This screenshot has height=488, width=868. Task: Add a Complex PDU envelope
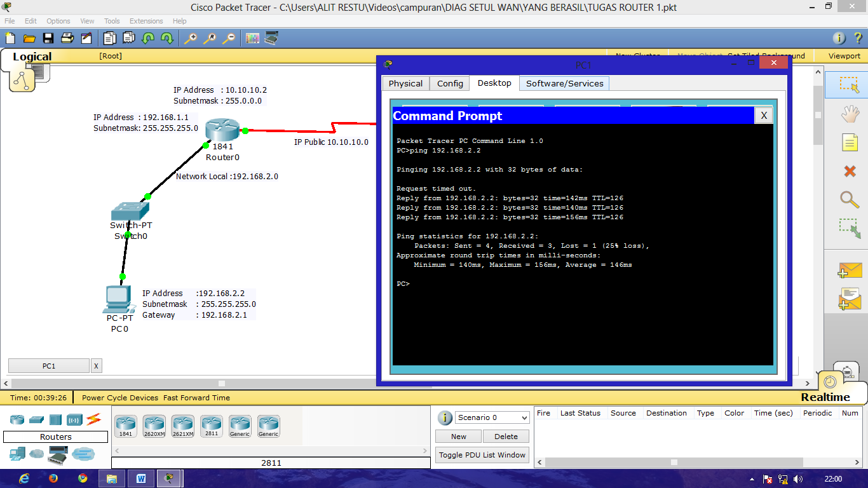click(x=850, y=299)
